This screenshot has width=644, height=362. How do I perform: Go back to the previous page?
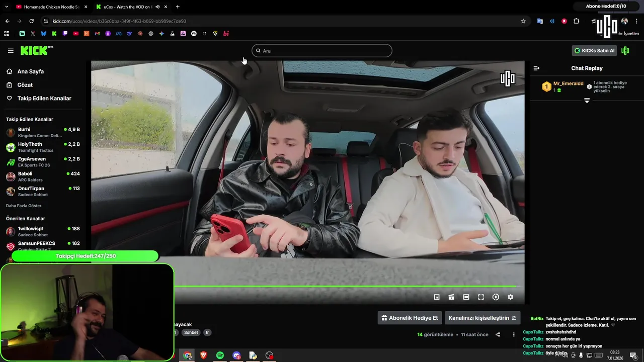click(7, 21)
